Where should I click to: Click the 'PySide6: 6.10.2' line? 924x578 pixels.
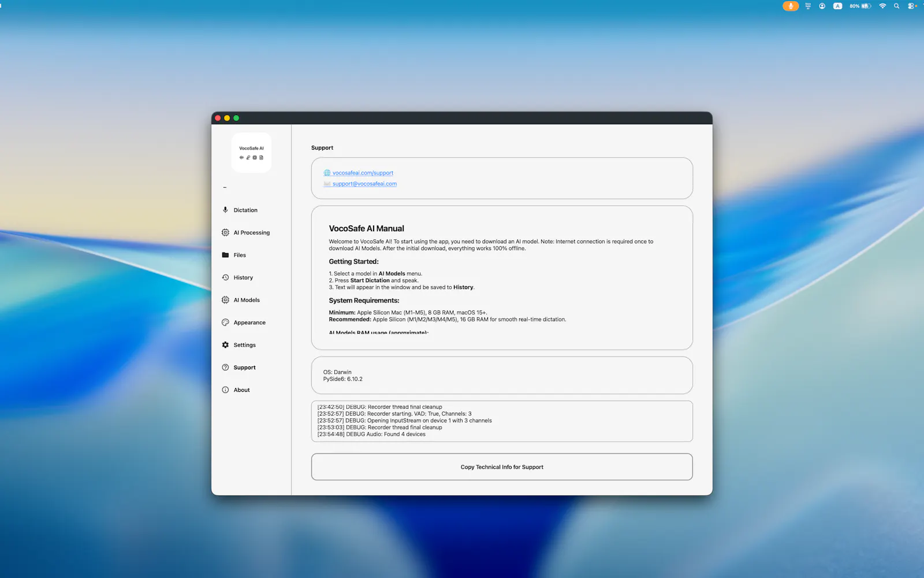342,379
